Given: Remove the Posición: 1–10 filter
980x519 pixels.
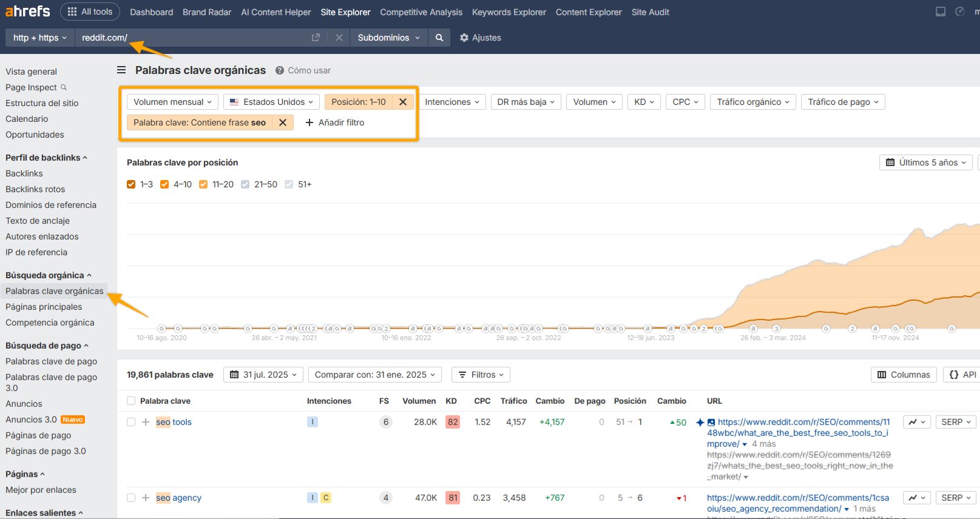Looking at the screenshot, I should tap(403, 102).
